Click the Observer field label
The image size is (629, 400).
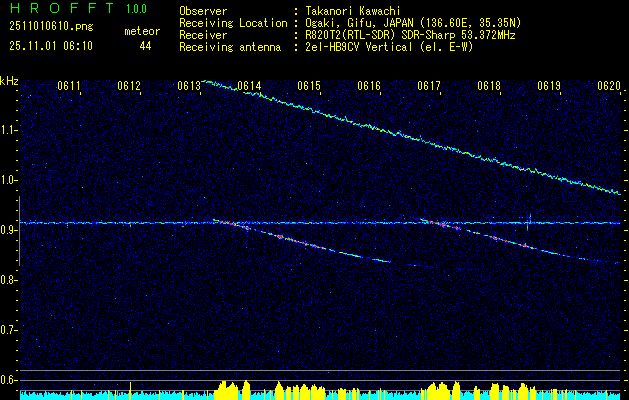(x=203, y=11)
